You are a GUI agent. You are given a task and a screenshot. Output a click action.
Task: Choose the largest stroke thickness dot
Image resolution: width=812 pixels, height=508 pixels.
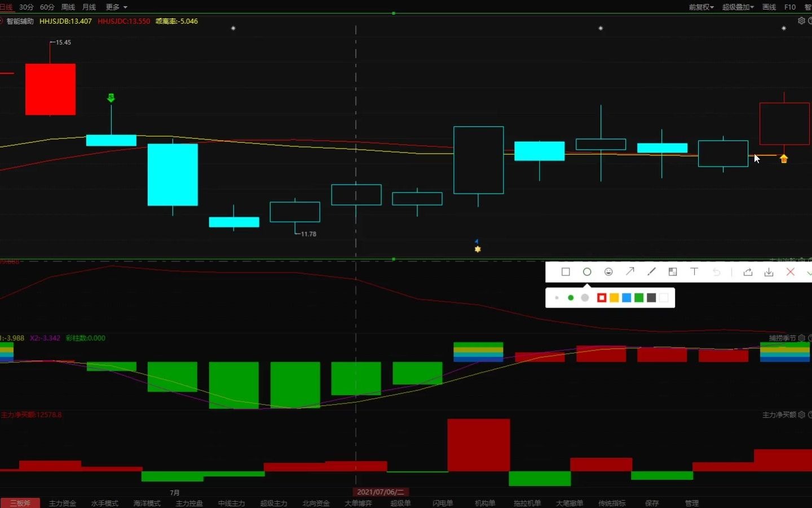[585, 298]
